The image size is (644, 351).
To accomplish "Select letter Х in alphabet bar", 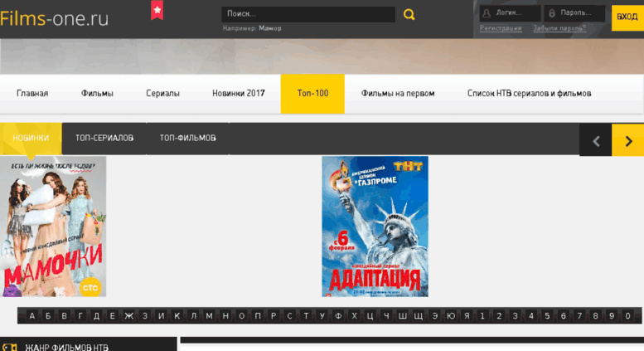I will 354,315.
